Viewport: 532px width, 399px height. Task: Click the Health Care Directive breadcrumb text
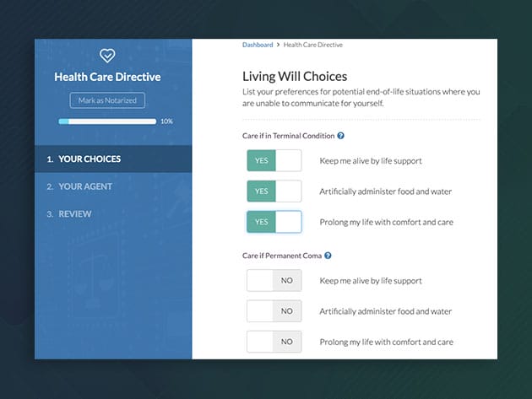click(x=313, y=45)
